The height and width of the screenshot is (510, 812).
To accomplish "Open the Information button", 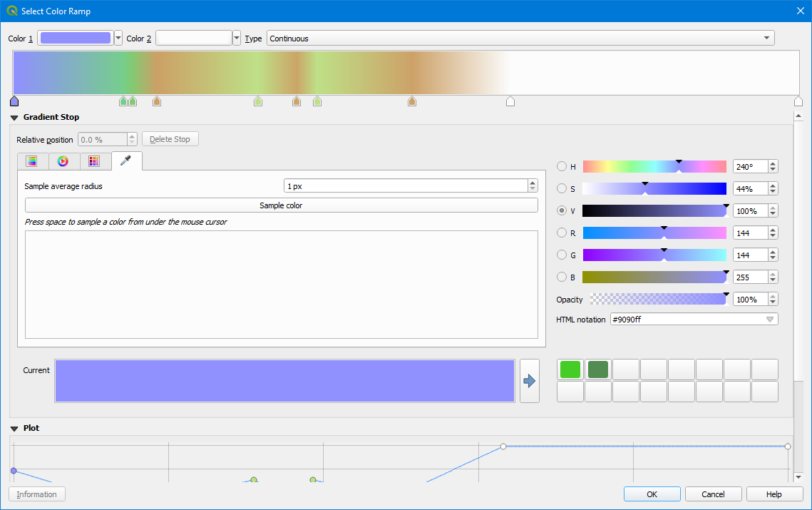I will coord(37,494).
